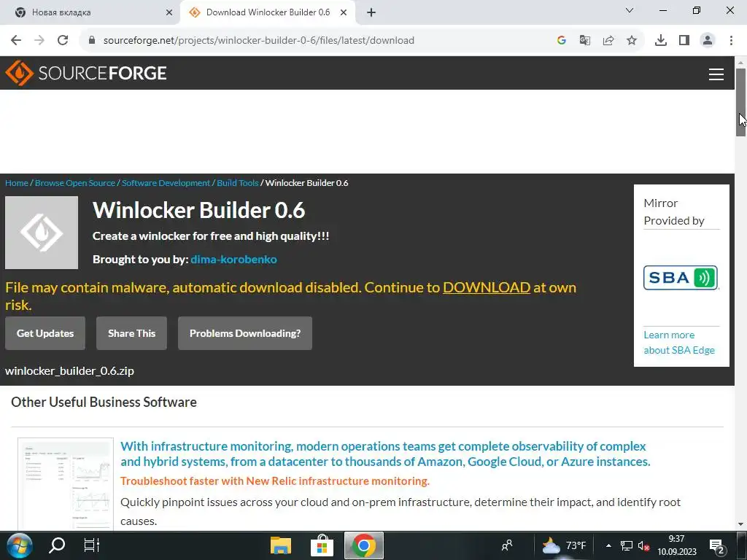Share this page icon in address bar
The height and width of the screenshot is (560, 747).
(608, 41)
